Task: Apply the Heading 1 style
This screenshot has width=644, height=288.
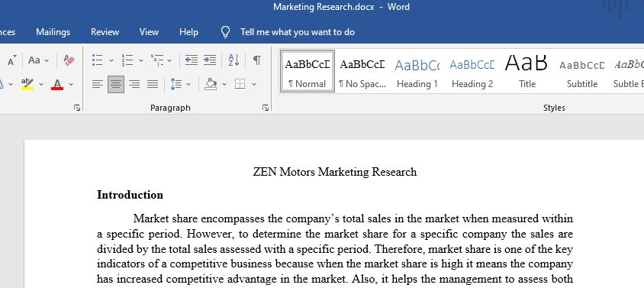Action: [x=417, y=71]
